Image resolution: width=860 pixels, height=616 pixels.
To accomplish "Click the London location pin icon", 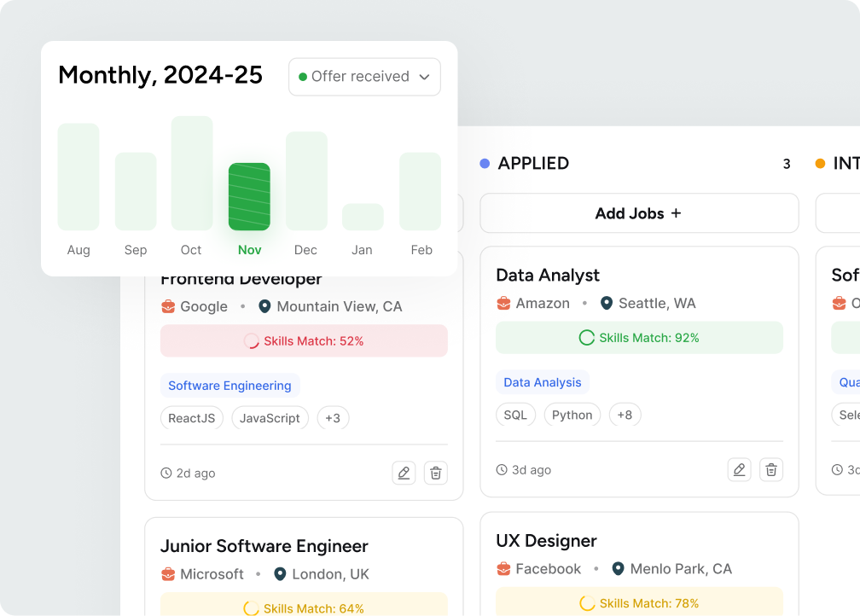I will click(280, 573).
